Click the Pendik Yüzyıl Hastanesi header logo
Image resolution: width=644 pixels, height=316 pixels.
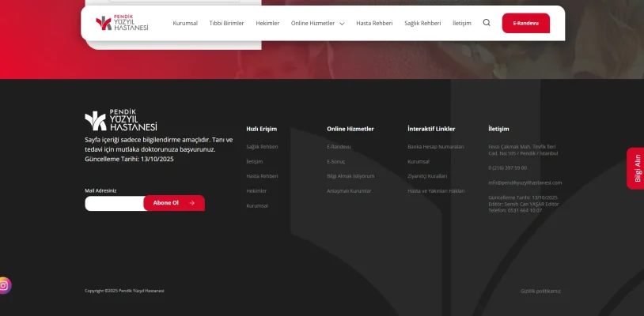pyautogui.click(x=122, y=23)
